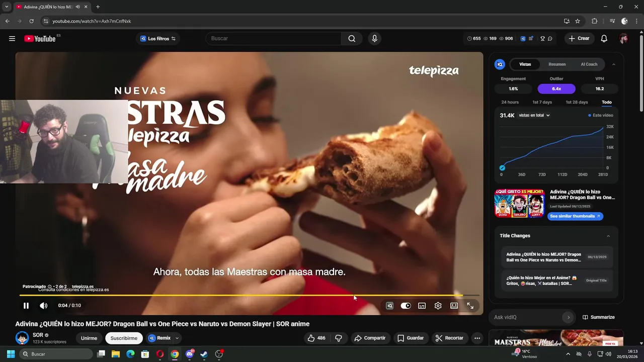The height and width of the screenshot is (362, 644).
Task: Open the account avatar menu
Action: coord(624,39)
